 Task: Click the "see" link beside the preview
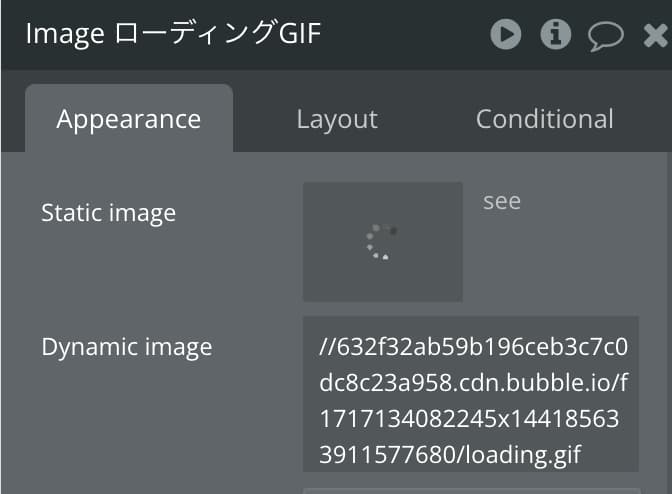tap(502, 201)
